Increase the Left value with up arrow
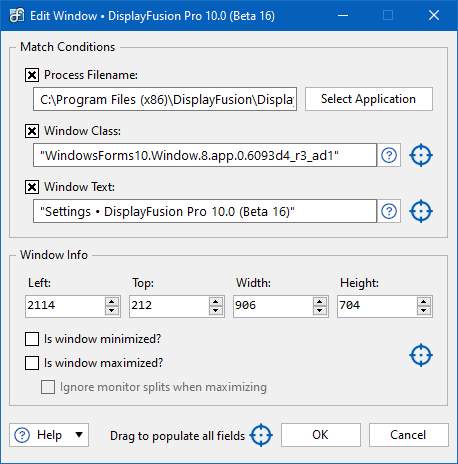The image size is (458, 464). [112, 302]
